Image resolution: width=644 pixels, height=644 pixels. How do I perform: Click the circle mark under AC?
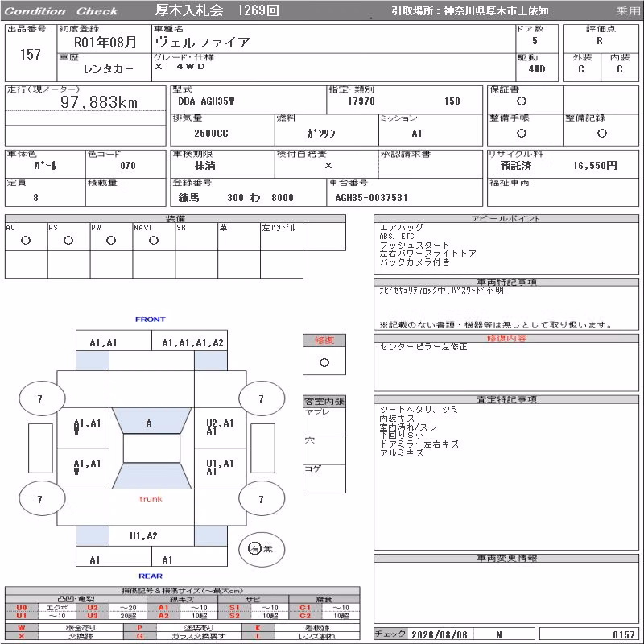pyautogui.click(x=26, y=240)
